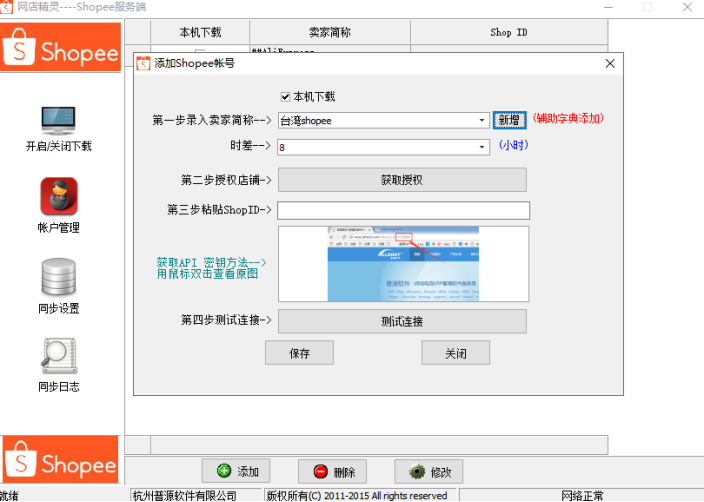The height and width of the screenshot is (502, 704).
Task: Expand the 时差 dropdown arrow
Action: [x=482, y=147]
